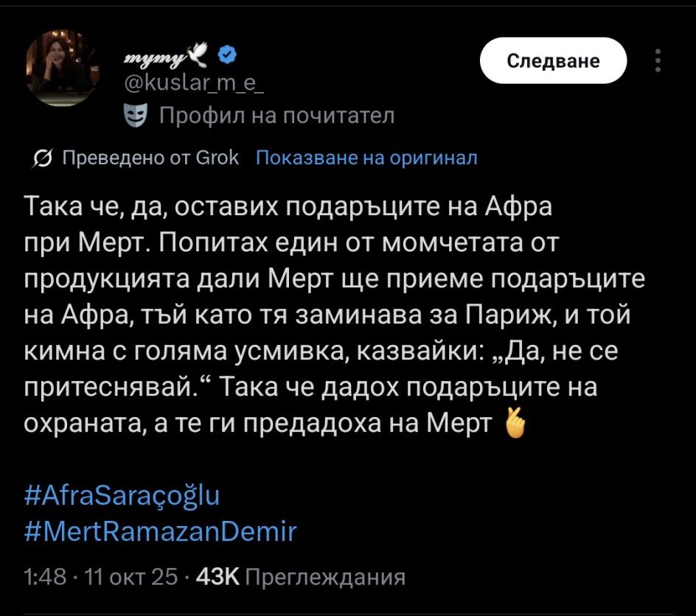Open the #MertRamazanDemir hashtag
Screen dimensions: 696x616
pos(159,531)
